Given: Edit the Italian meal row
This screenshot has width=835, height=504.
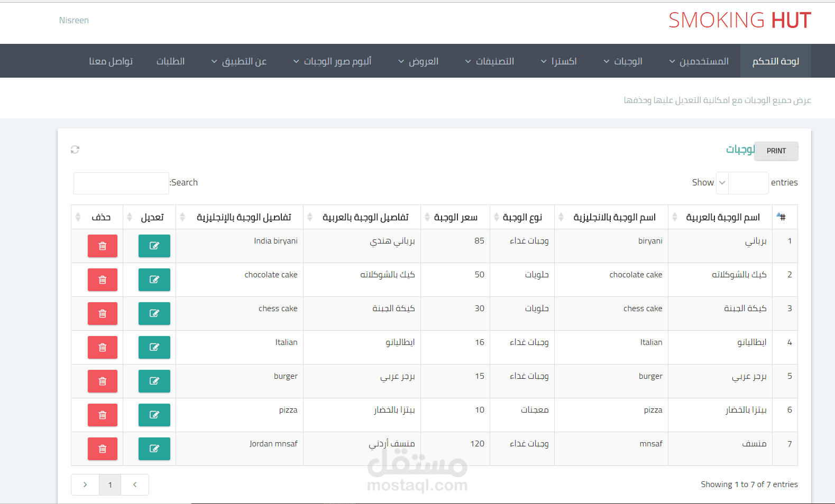Looking at the screenshot, I should (x=154, y=347).
